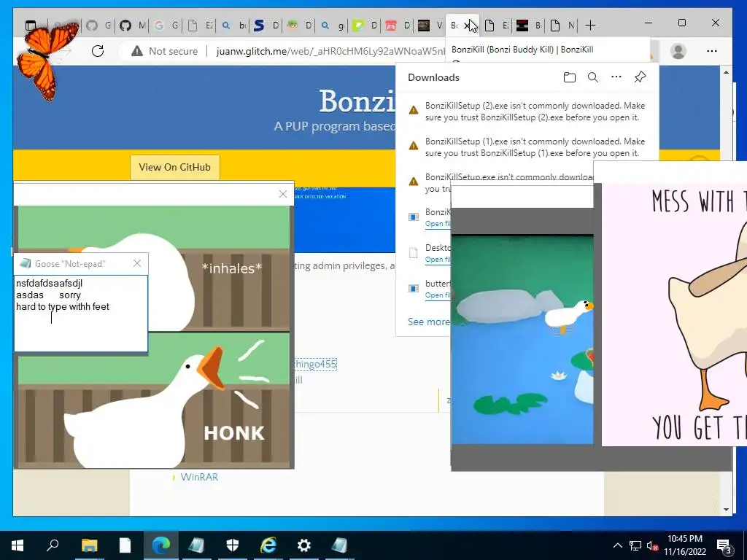The image size is (747, 560).
Task: Show hidden tray icons chevron
Action: [x=617, y=545]
